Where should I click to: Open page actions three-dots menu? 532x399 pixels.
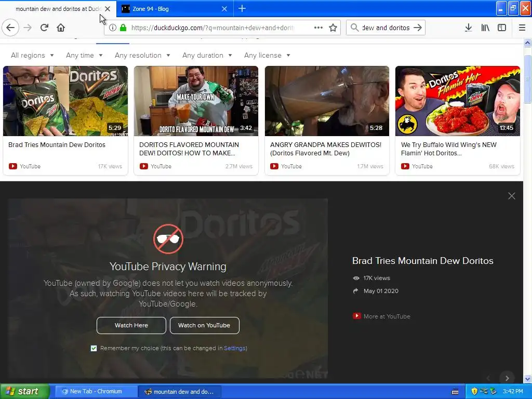coord(318,28)
